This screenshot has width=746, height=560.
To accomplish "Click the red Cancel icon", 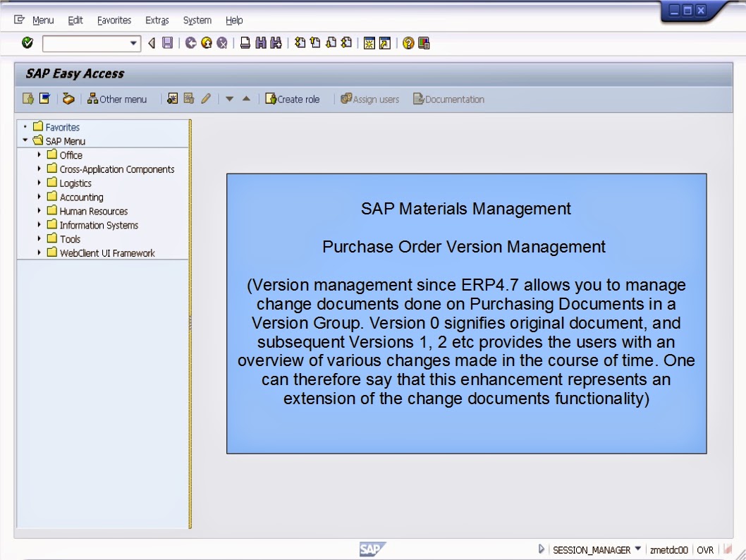I will pyautogui.click(x=222, y=43).
